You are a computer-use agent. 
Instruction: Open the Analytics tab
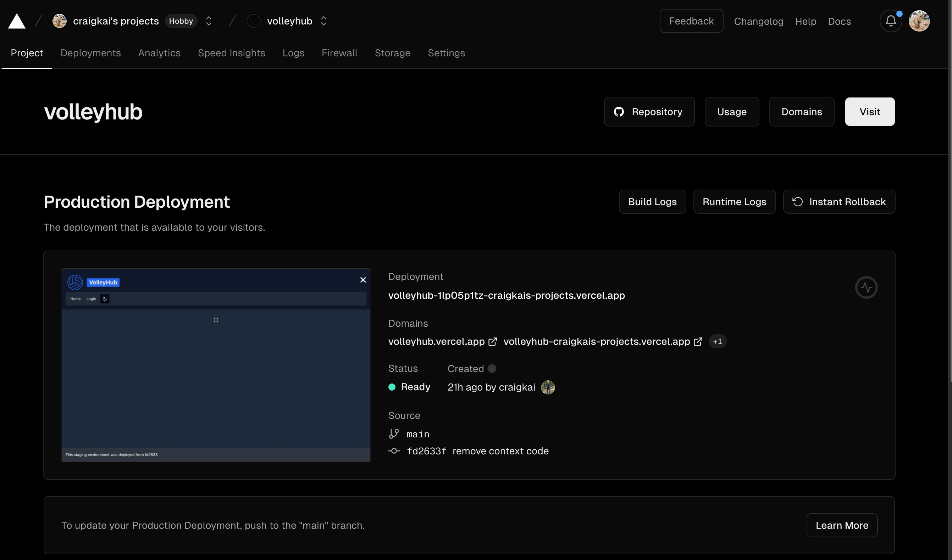[x=159, y=53]
